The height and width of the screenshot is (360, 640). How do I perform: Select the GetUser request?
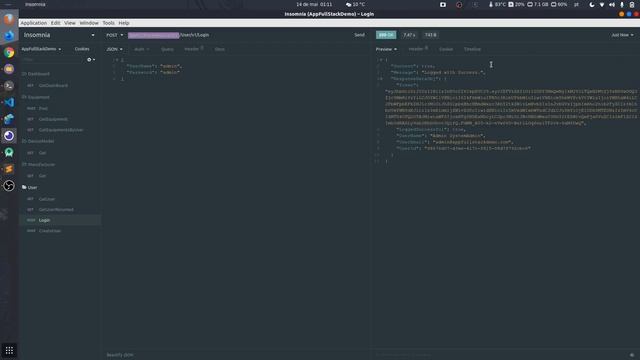pyautogui.click(x=60, y=199)
